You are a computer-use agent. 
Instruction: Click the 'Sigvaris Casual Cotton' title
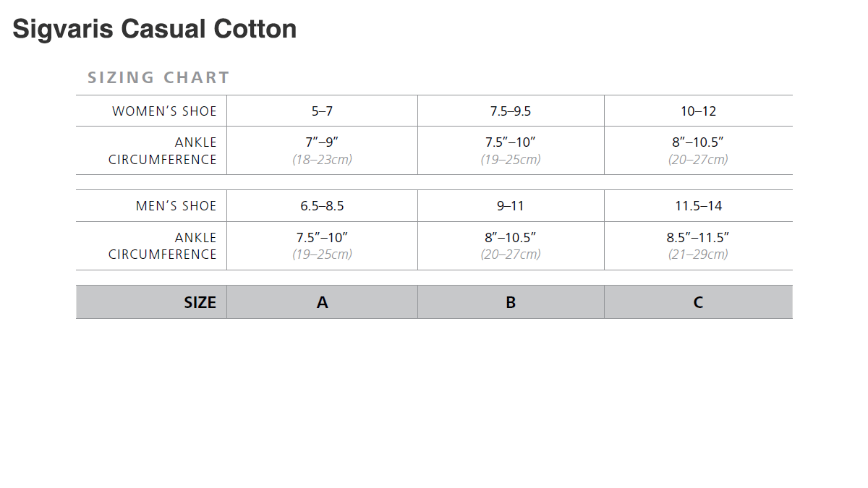pos(154,29)
